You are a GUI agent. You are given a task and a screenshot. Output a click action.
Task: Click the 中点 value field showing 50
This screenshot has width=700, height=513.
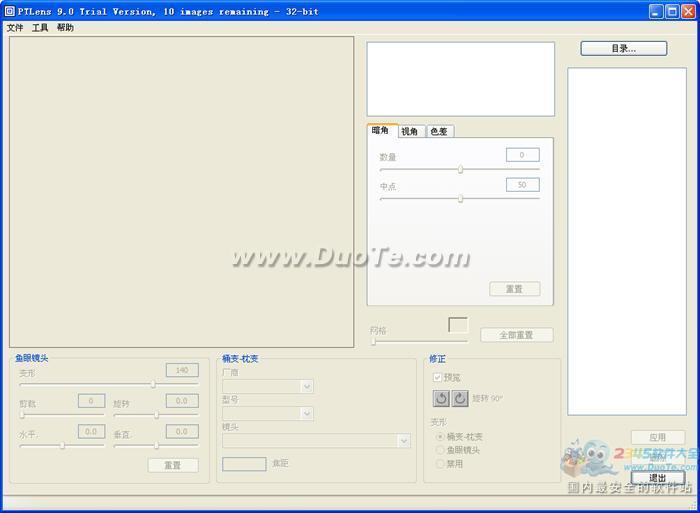[x=523, y=185]
